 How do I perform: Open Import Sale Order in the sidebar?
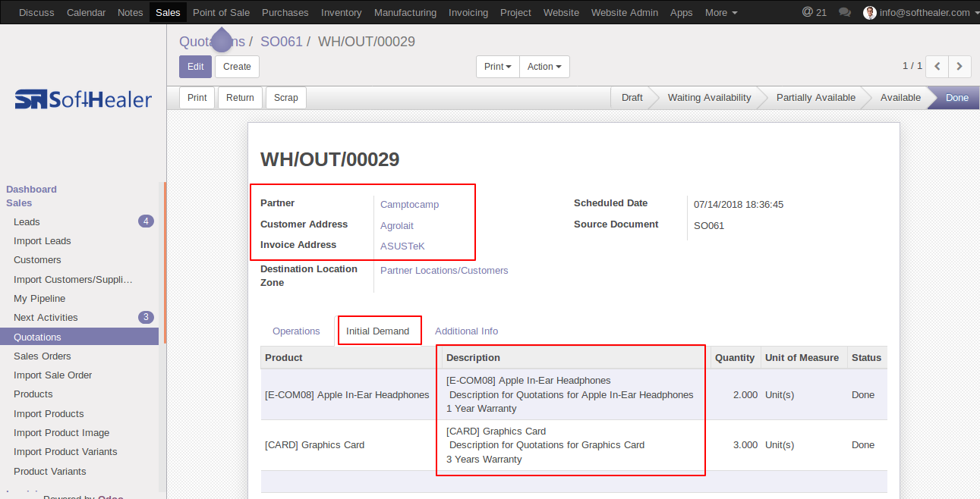(x=80, y=375)
